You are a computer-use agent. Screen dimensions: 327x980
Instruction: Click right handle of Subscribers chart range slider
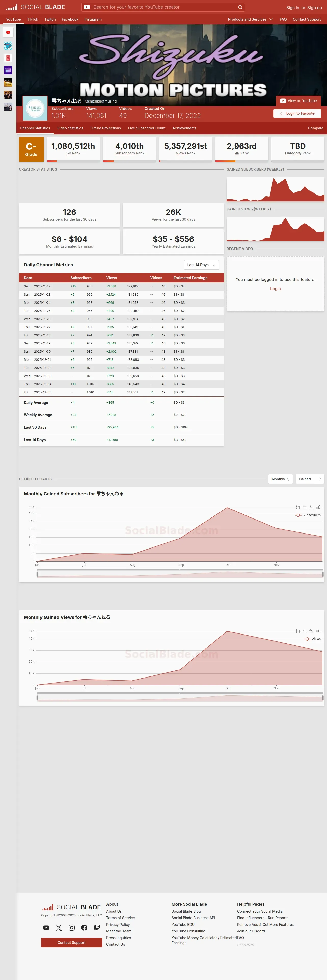click(x=323, y=574)
